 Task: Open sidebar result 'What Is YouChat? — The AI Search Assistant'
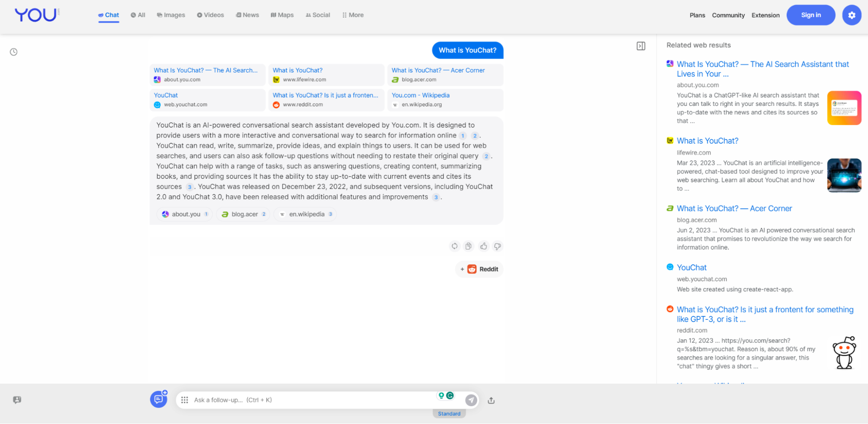coord(762,69)
